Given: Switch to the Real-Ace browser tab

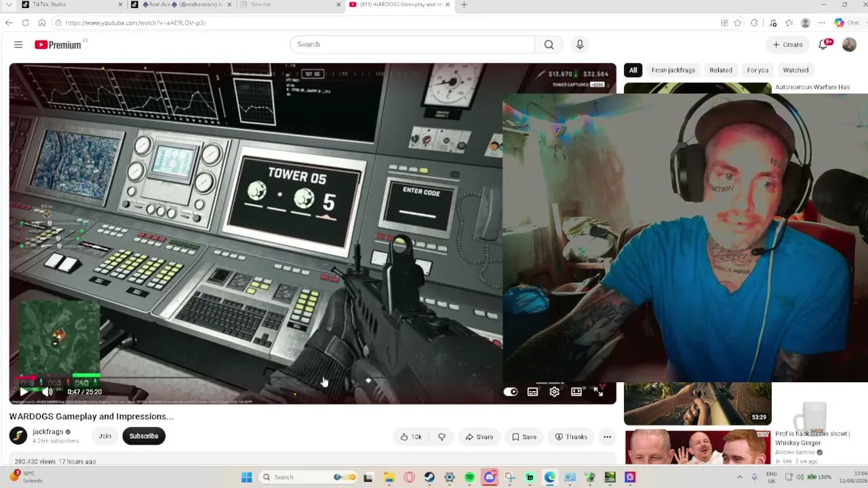Looking at the screenshot, I should click(181, 5).
